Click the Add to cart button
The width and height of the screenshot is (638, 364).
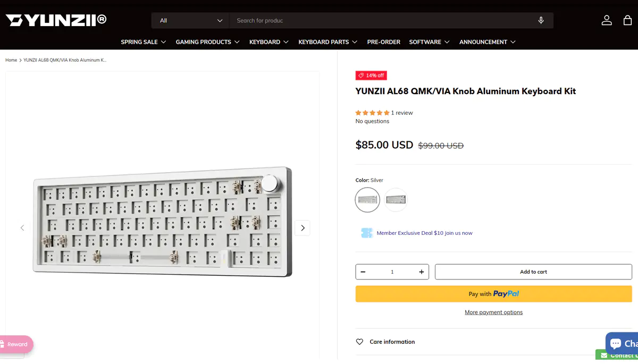(x=533, y=272)
